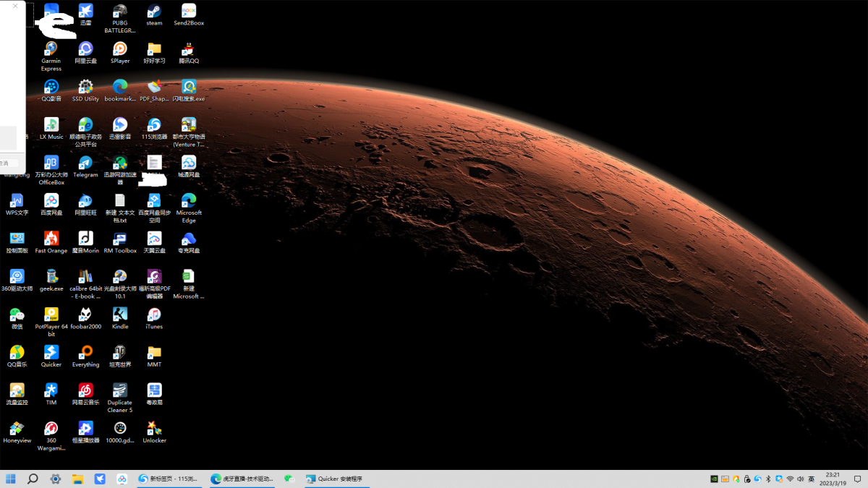Launch 网易云音乐 desktop icon
The height and width of the screenshot is (488, 868).
[x=85, y=395]
